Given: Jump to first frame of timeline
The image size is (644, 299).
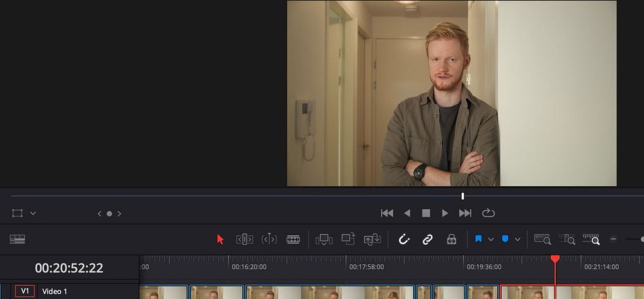Looking at the screenshot, I should (x=387, y=213).
